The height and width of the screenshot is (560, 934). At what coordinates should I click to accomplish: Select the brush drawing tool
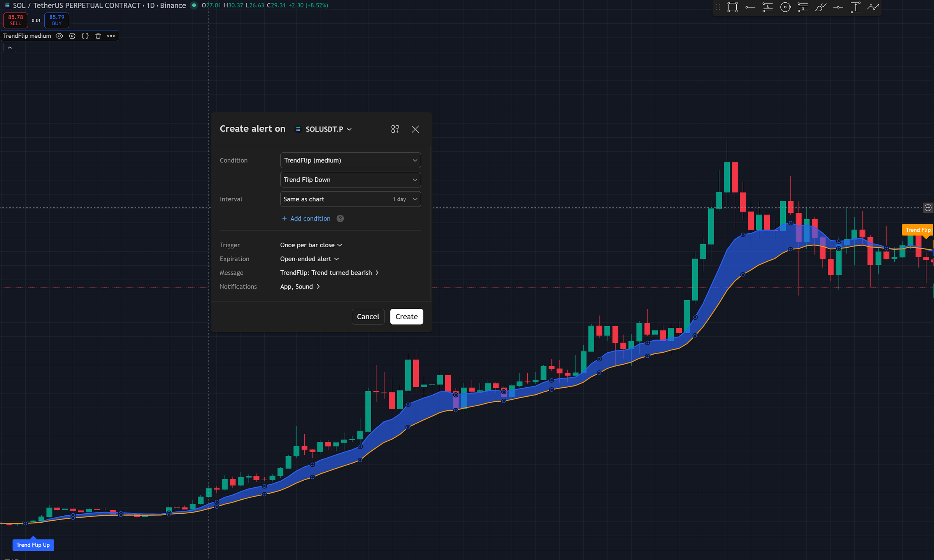820,7
